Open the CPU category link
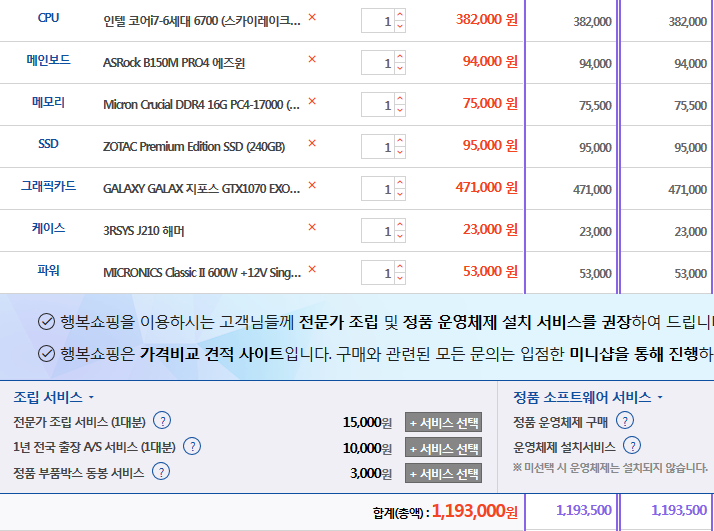The height and width of the screenshot is (531, 714). point(48,18)
